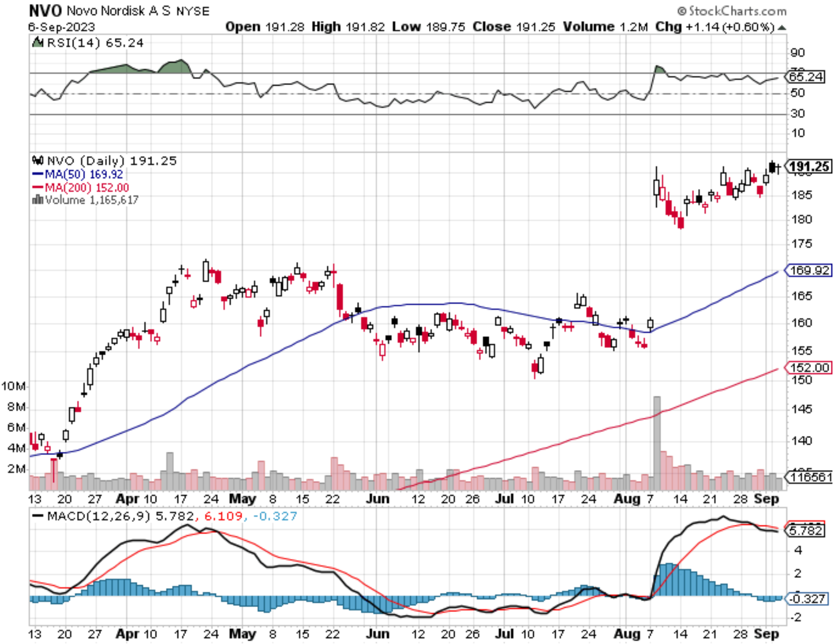Click the green RSI indicator icon
This screenshot has height=644, width=837.
(x=38, y=43)
